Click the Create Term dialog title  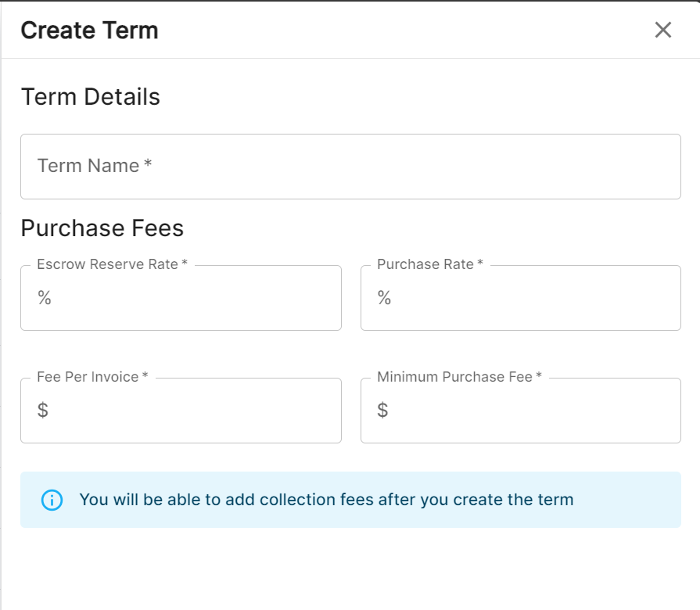click(89, 30)
